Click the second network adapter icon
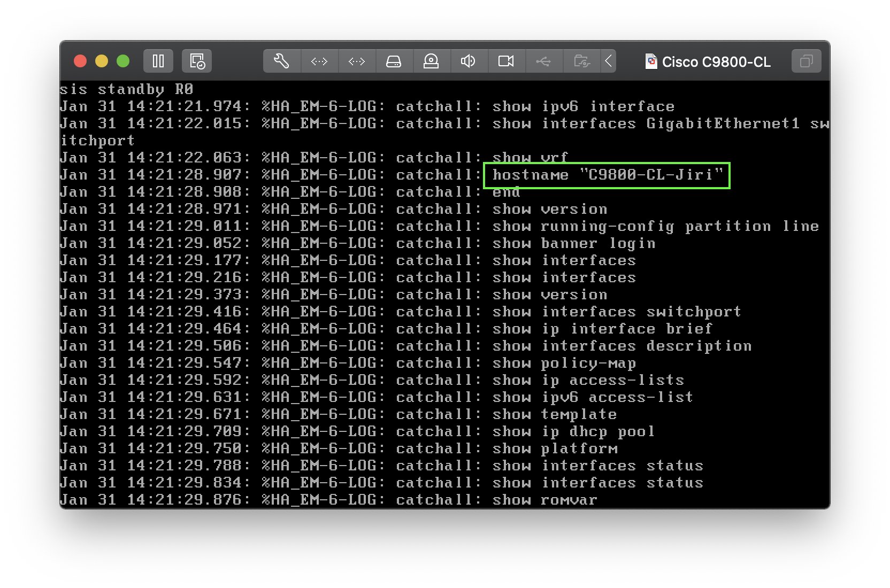 point(357,61)
